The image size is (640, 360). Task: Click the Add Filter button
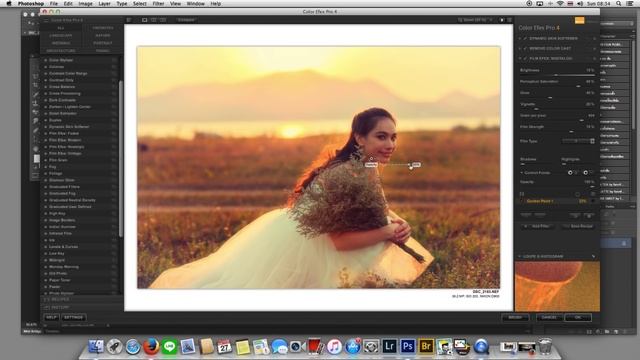point(539,226)
